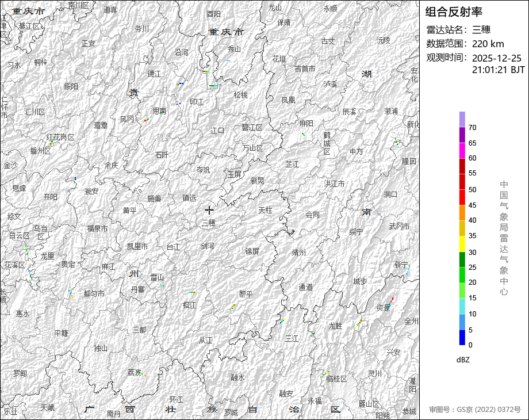Viewport: 529px width, 420px height.
Task: Click the 新晃 map label
Action: (x=258, y=181)
